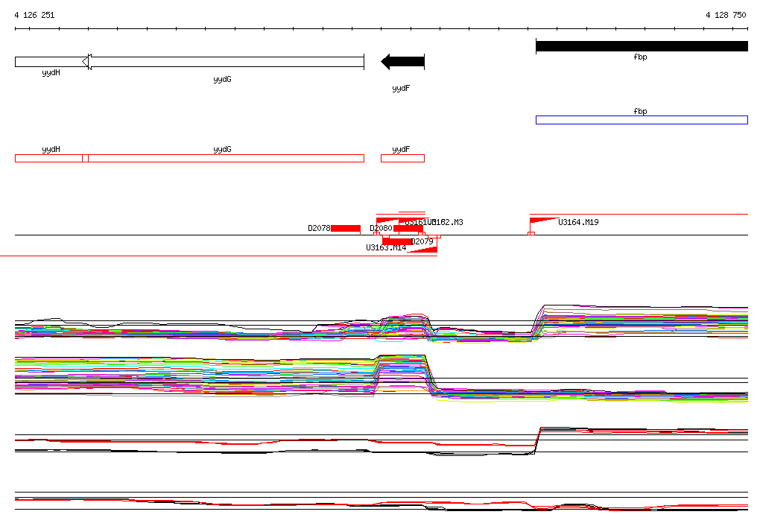Click the red D2078 segment bar
The image size is (763, 532).
tap(346, 229)
